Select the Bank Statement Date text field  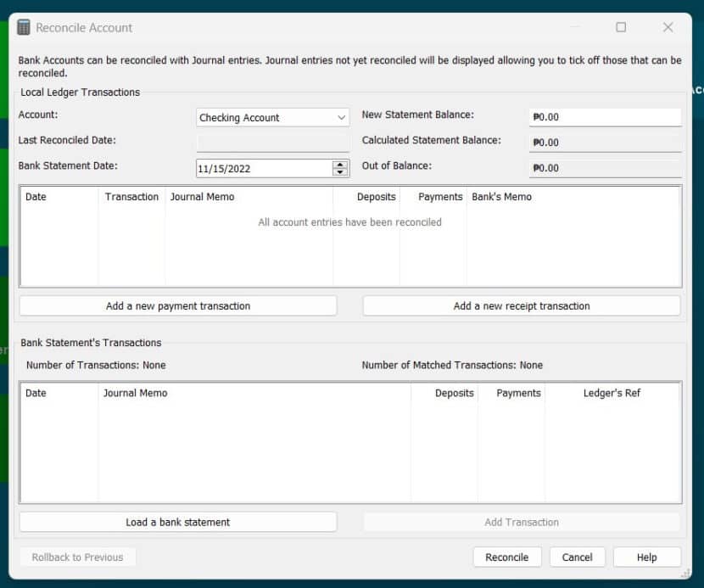point(263,167)
